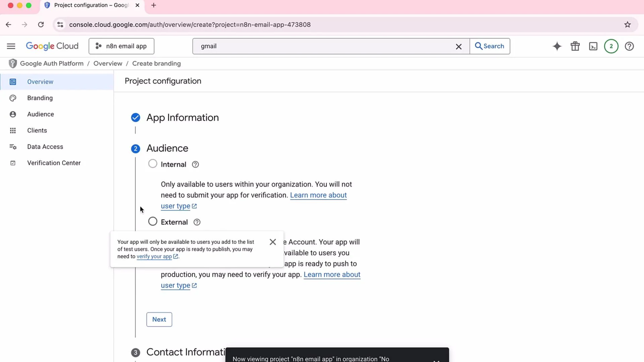
Task: Select the External radio button
Action: point(153,222)
